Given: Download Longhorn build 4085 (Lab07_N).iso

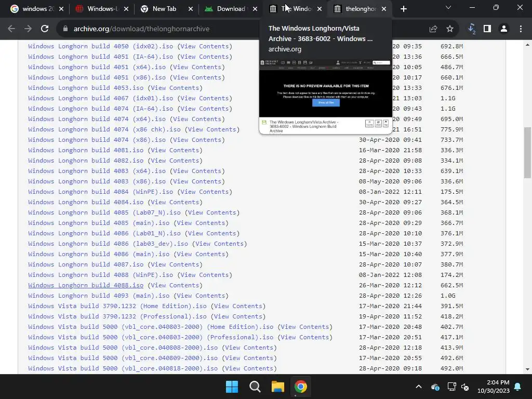Looking at the screenshot, I should tap(104, 212).
